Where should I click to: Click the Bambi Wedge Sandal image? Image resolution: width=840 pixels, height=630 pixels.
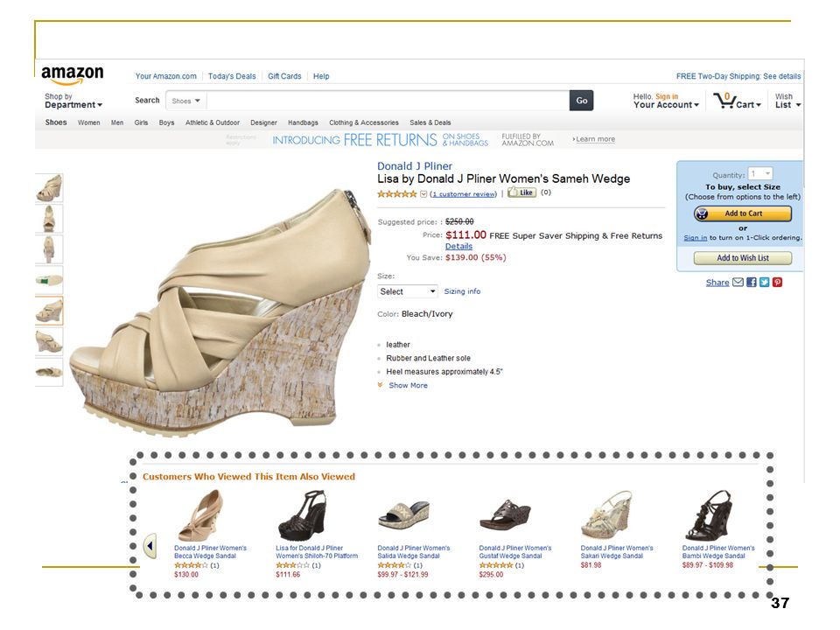(x=709, y=515)
